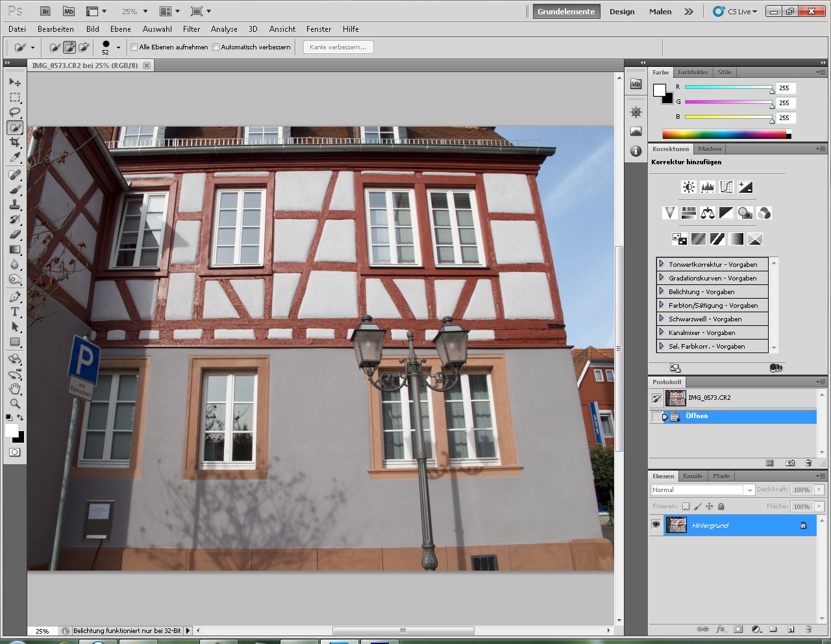Switch to the Masken tab

click(710, 149)
